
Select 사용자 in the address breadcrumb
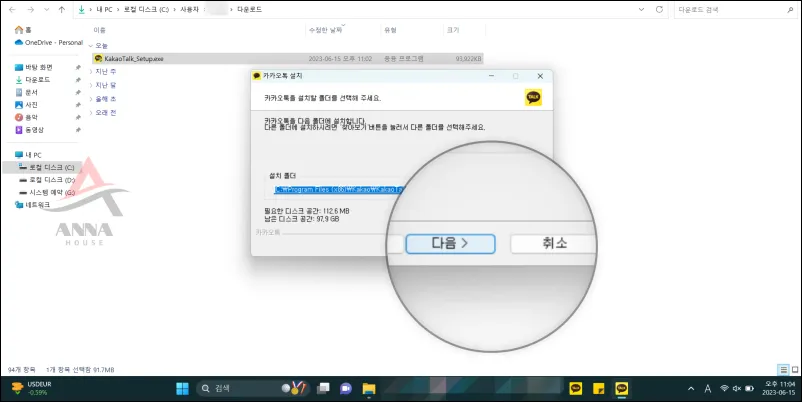pos(189,10)
